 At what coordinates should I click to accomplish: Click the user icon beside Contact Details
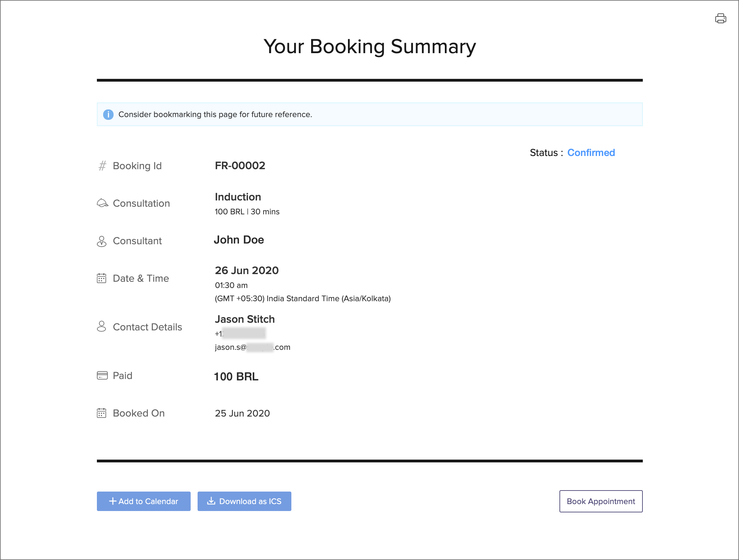101,326
